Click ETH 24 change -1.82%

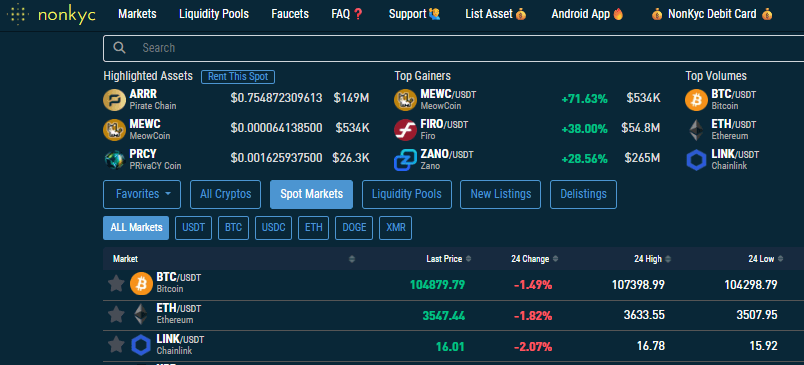coord(533,315)
